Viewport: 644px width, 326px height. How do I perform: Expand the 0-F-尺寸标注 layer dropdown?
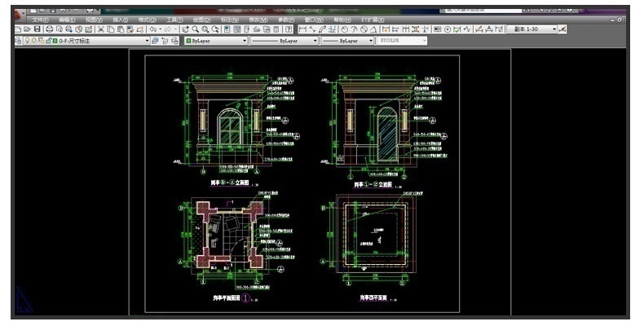pyautogui.click(x=148, y=40)
